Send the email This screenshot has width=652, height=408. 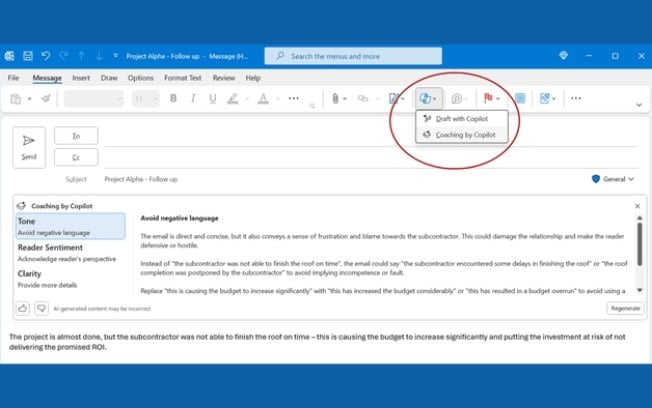29,147
